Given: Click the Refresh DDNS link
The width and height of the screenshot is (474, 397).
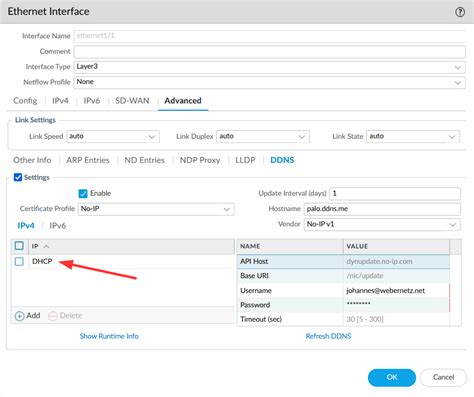Looking at the screenshot, I should (328, 336).
